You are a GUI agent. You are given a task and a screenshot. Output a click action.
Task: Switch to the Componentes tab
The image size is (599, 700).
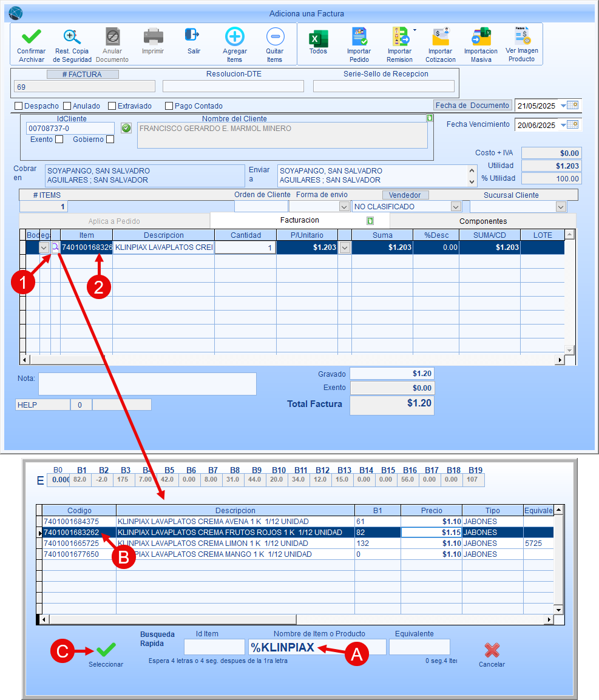(x=483, y=221)
